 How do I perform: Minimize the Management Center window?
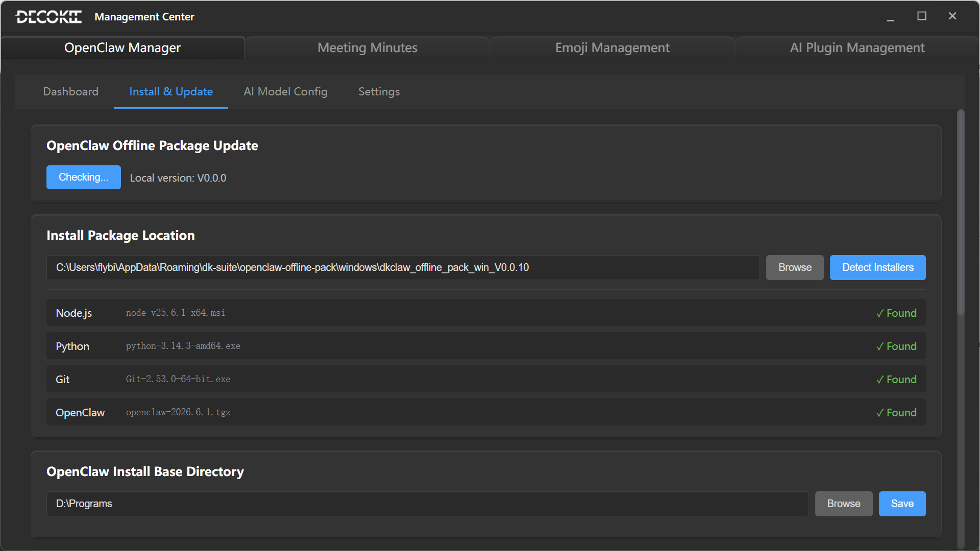890,16
